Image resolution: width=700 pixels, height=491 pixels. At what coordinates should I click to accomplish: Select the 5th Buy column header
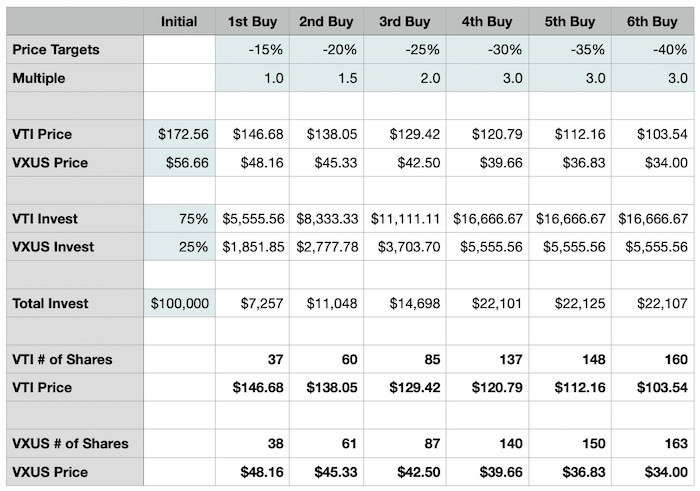point(570,21)
